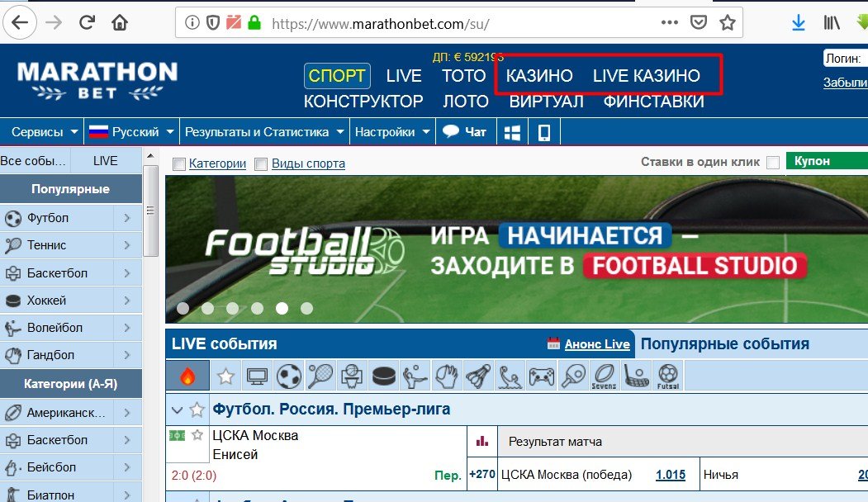Bet on ЦСКА Москва победа odds 1.015
Image resolution: width=868 pixels, height=502 pixels.
coord(671,475)
